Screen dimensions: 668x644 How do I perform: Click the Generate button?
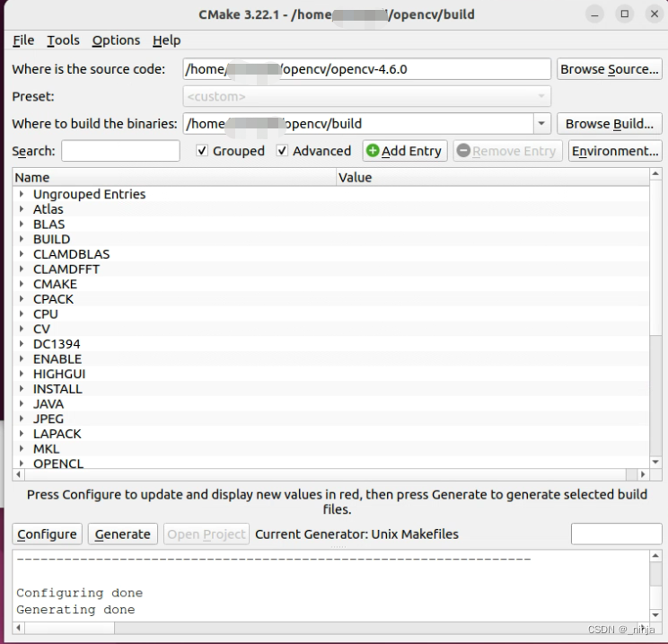point(123,534)
